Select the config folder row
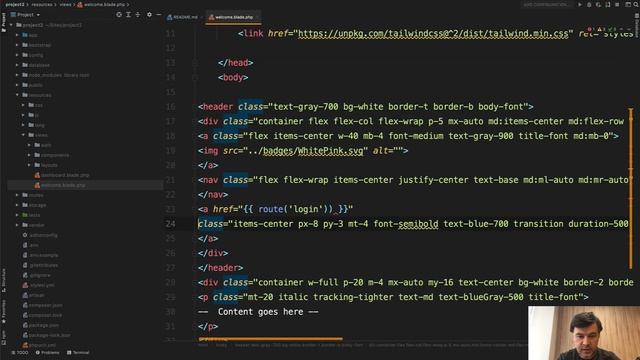This screenshot has height=360, width=640. click(85, 55)
